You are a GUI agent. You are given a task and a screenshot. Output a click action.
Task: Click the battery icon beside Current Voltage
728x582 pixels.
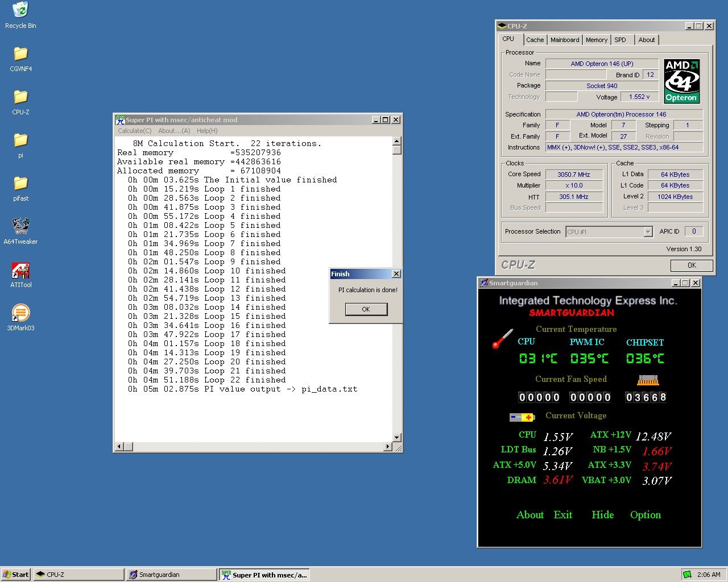pyautogui.click(x=522, y=417)
